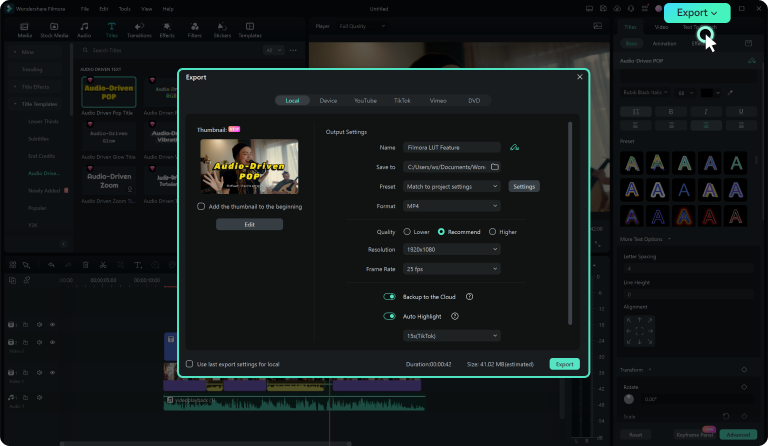Click the save preset icon in Titles panel
The height and width of the screenshot is (446, 768).
[x=748, y=43]
